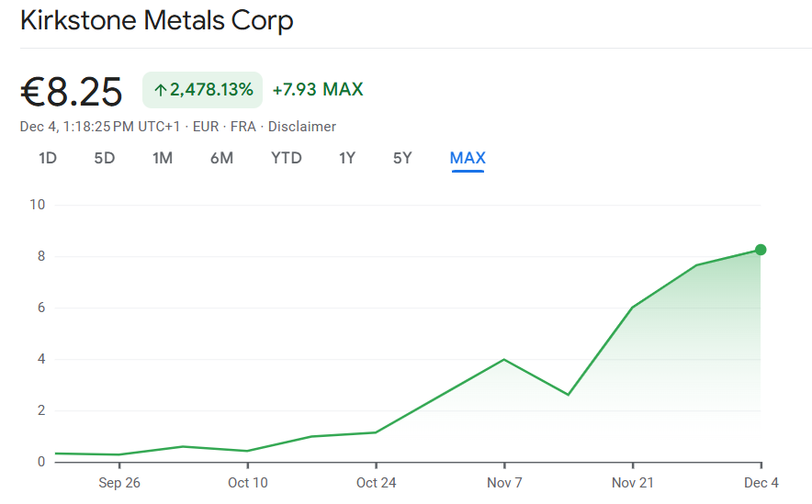Screen dimensions: 812x504
Task: Show the 1M chart view
Action: (163, 158)
